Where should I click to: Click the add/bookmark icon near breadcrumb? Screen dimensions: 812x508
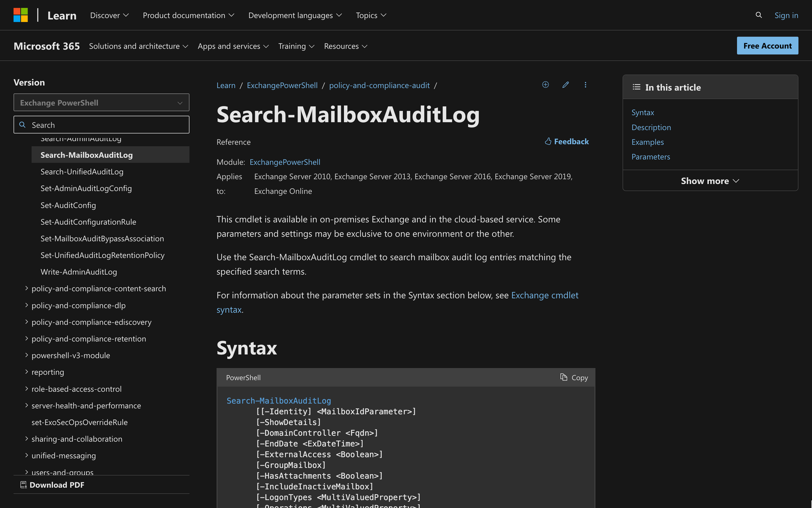point(545,85)
